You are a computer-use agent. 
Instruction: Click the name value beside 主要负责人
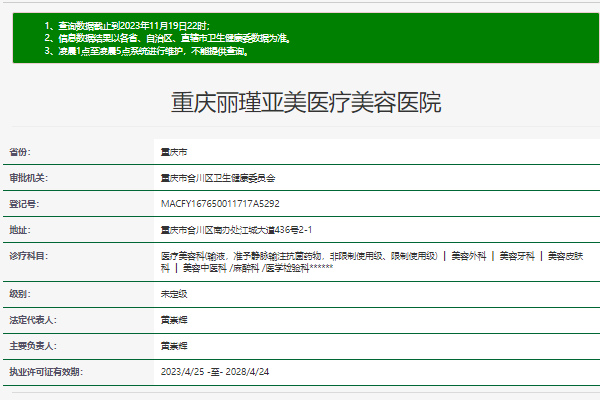click(174, 346)
